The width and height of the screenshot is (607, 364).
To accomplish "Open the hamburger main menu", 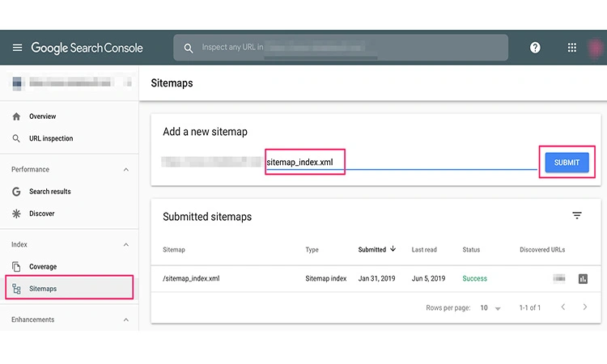I will [x=17, y=48].
